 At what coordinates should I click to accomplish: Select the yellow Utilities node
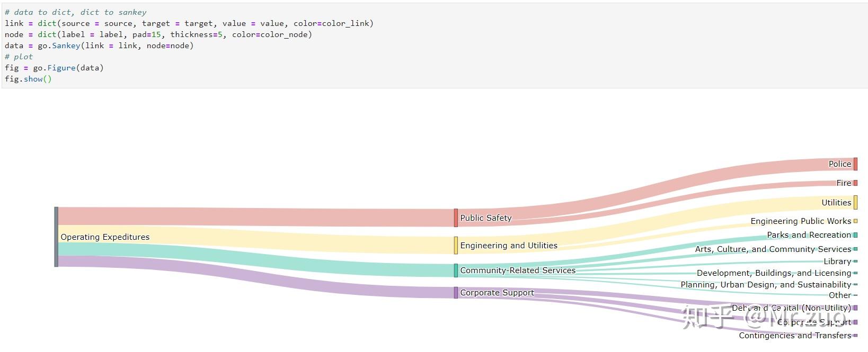(x=855, y=202)
